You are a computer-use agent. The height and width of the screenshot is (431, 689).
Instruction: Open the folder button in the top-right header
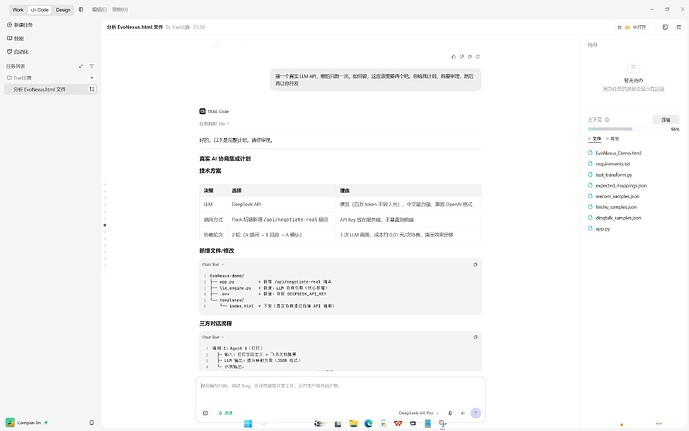632,27
